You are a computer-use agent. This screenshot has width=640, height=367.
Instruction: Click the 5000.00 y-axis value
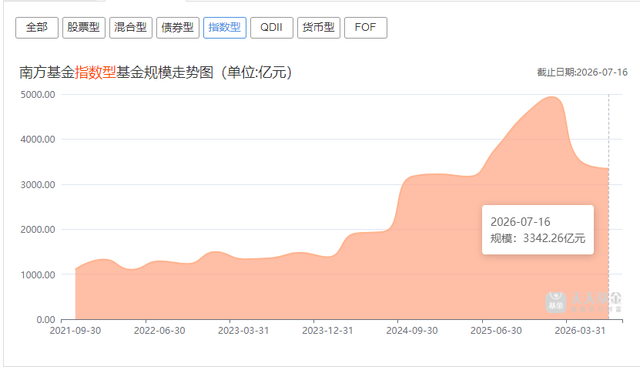pos(38,95)
